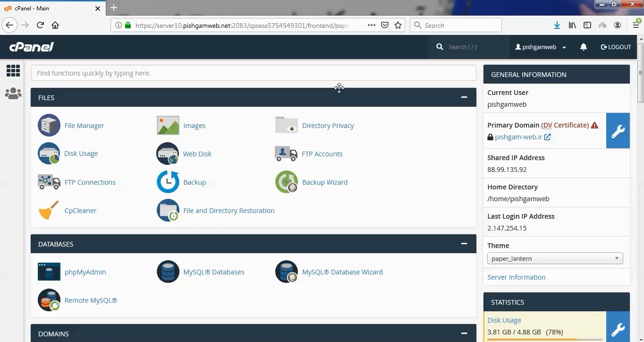
Task: Open the File Manager
Action: [x=84, y=125]
